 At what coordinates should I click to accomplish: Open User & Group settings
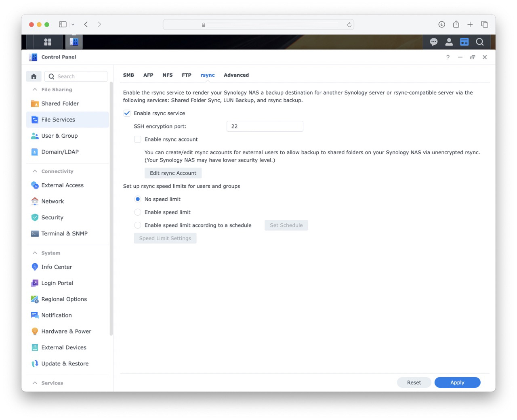click(x=59, y=136)
